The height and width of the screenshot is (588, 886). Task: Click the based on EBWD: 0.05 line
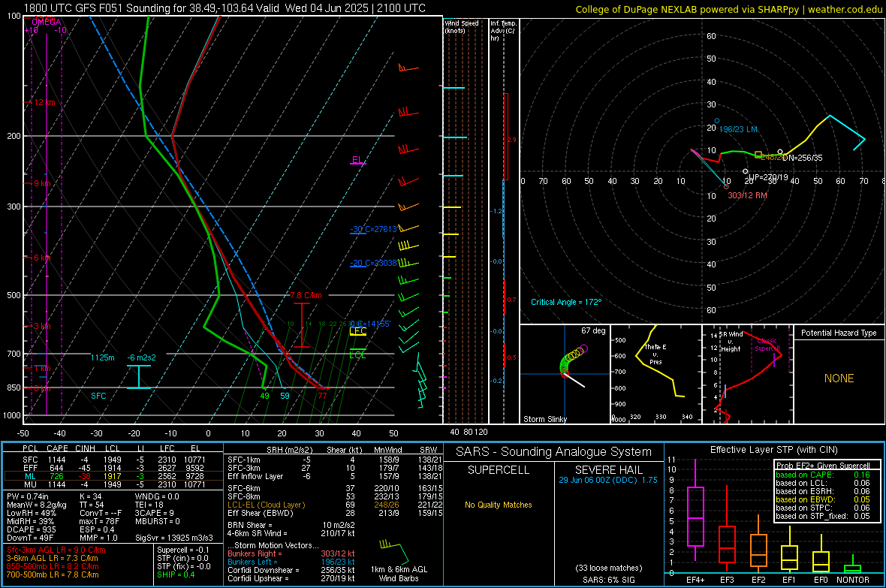point(823,500)
